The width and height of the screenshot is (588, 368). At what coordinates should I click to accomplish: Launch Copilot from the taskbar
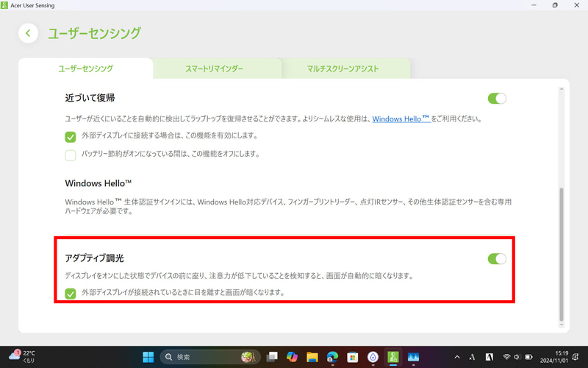coord(292,357)
